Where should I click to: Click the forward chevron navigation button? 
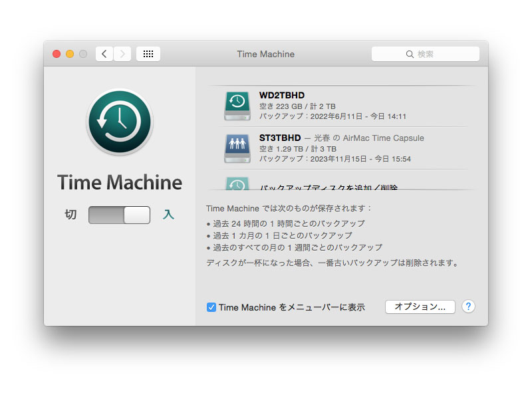(x=122, y=54)
